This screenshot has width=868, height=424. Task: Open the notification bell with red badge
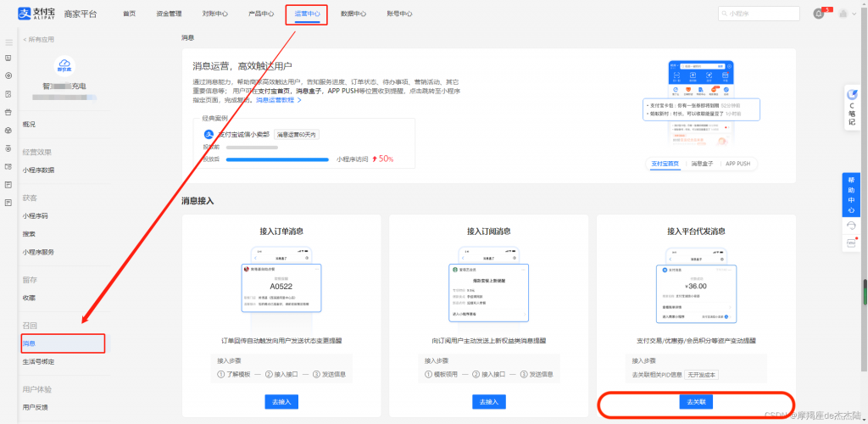pyautogui.click(x=819, y=14)
